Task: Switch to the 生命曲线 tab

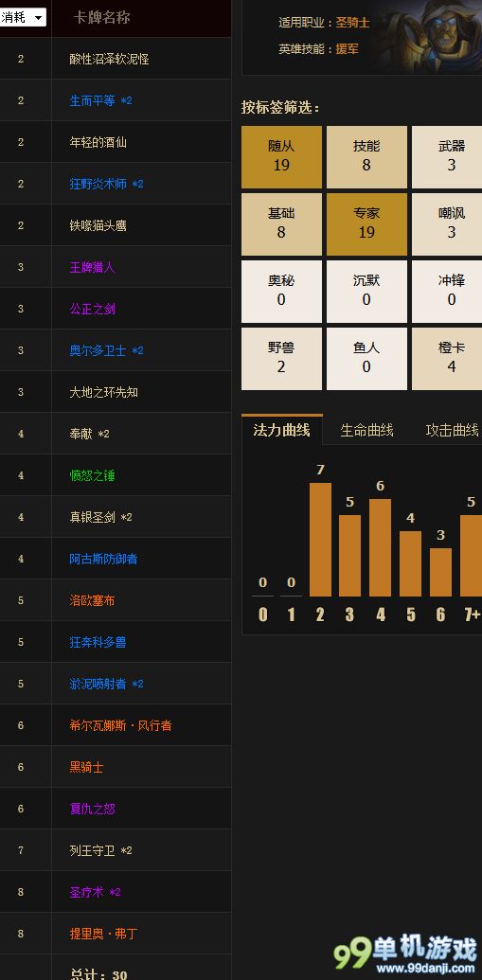Action: pyautogui.click(x=366, y=430)
